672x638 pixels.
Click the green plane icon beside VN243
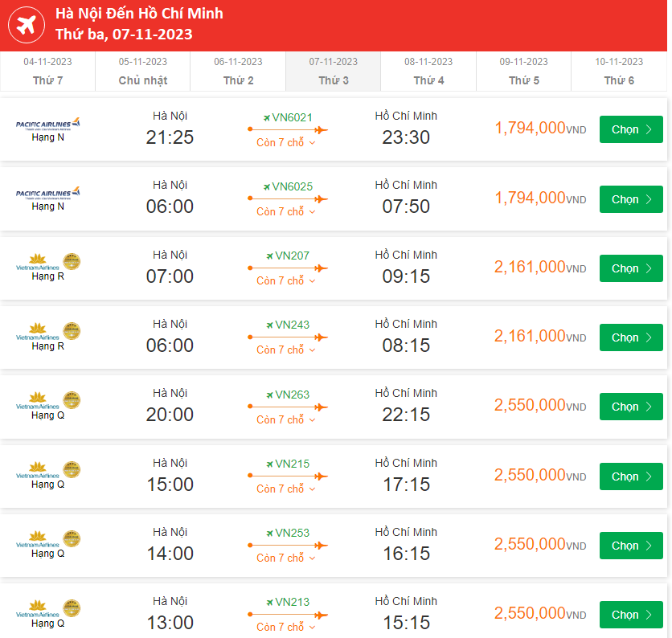pyautogui.click(x=269, y=325)
